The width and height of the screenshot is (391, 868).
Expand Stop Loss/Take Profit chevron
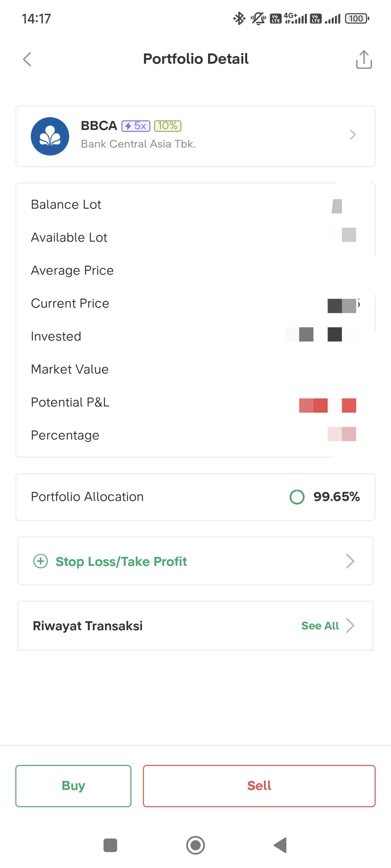click(350, 561)
